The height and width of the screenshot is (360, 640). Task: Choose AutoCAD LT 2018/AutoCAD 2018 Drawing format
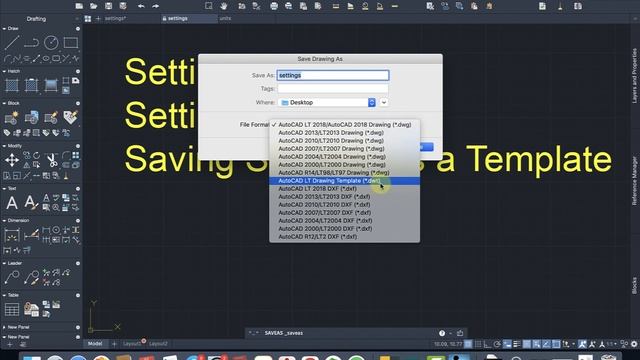pos(344,125)
